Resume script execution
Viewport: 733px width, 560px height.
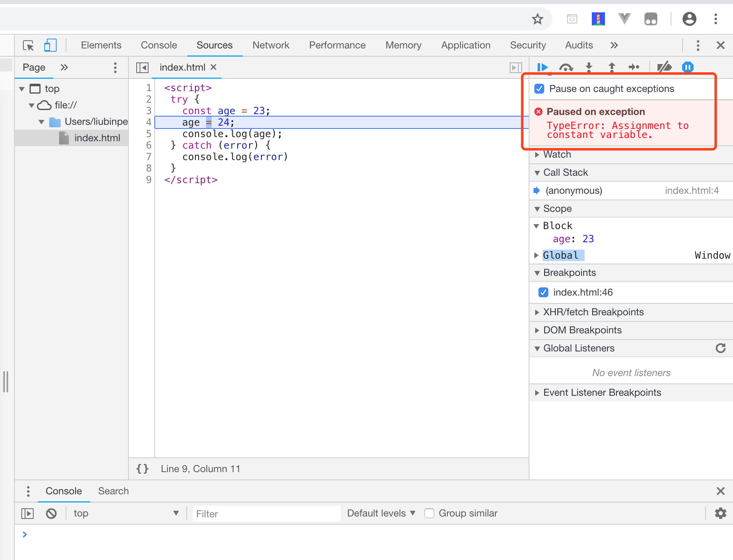point(543,67)
